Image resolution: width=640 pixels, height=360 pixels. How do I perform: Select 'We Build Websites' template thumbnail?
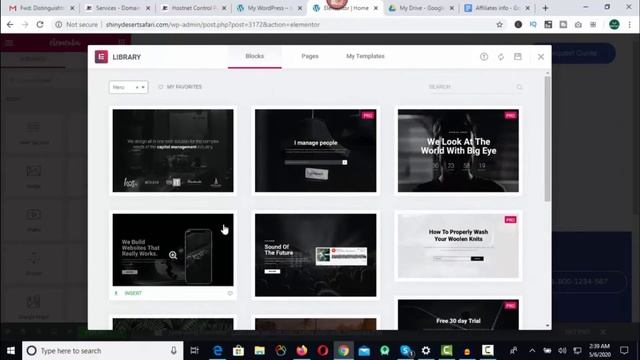[173, 250]
